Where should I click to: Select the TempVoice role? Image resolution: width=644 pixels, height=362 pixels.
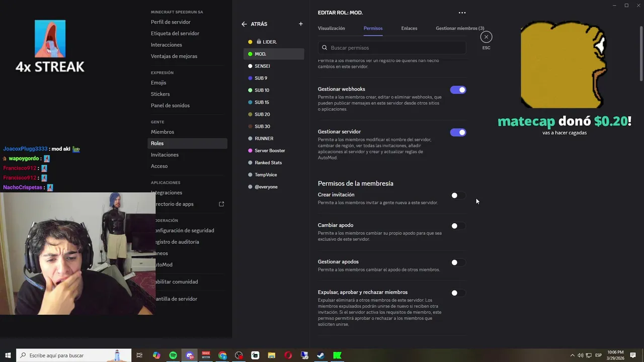tap(274, 174)
